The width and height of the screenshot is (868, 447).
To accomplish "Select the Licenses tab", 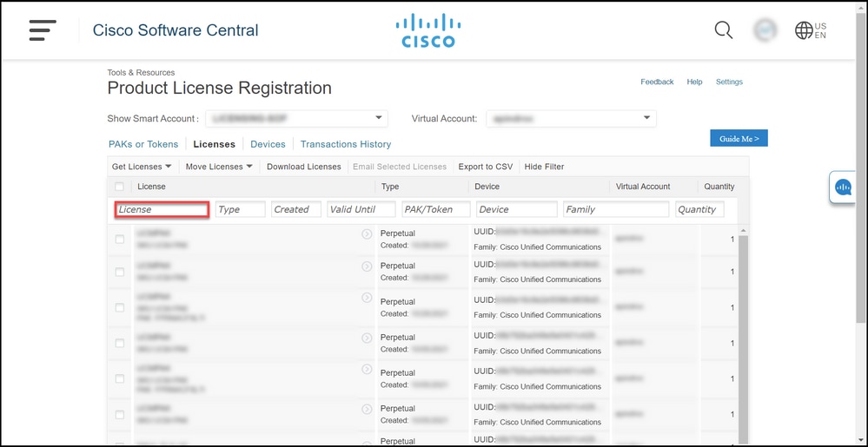I will click(215, 144).
